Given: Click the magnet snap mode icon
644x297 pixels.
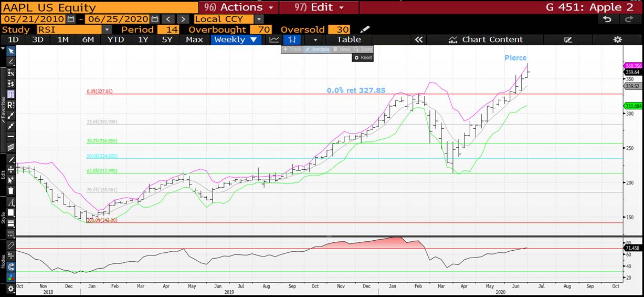Looking at the screenshot, I should tap(11, 267).
